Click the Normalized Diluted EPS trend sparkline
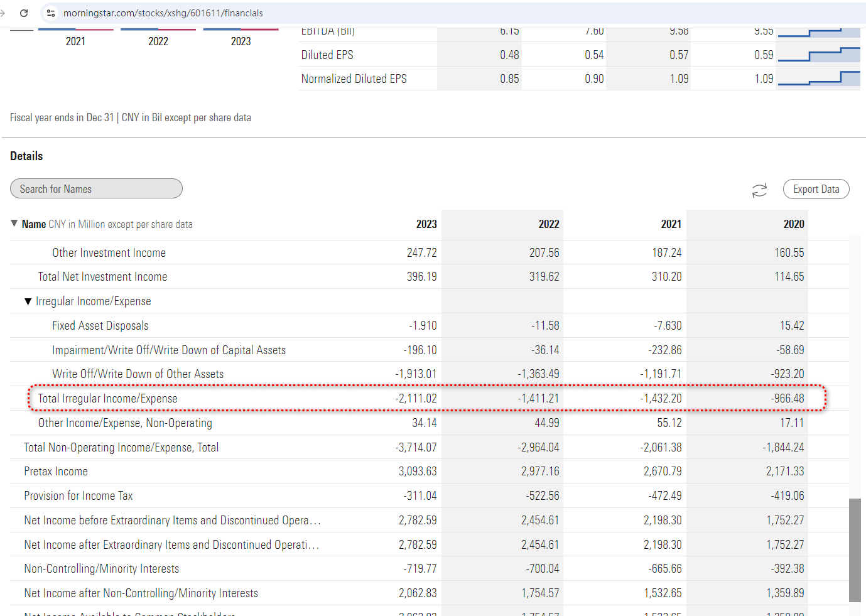The height and width of the screenshot is (616, 866). [819, 78]
